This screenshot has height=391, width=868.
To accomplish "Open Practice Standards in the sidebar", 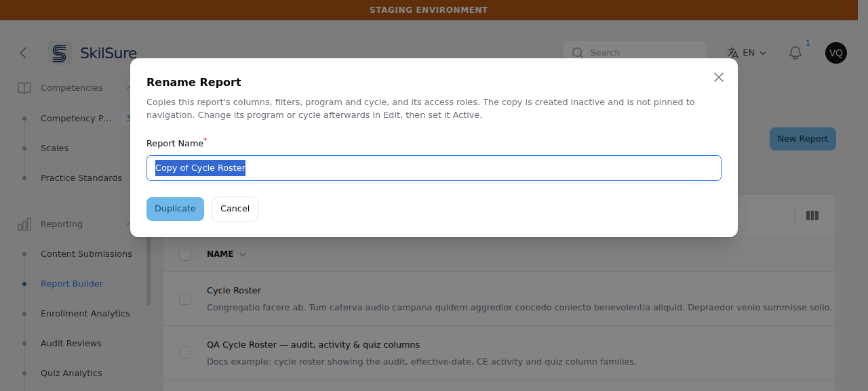I will [x=81, y=178].
